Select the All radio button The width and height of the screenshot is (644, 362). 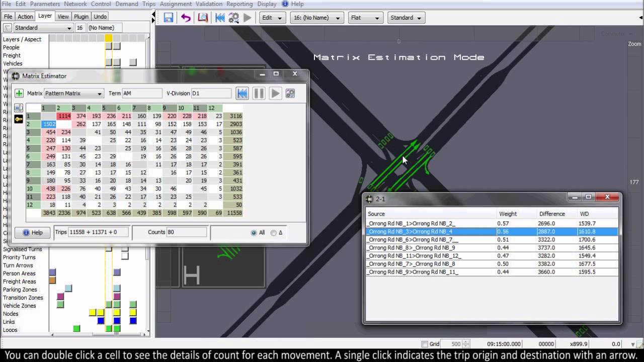[x=254, y=233]
